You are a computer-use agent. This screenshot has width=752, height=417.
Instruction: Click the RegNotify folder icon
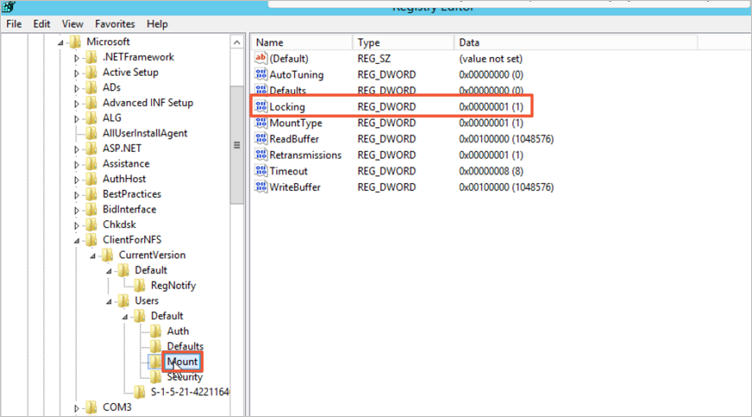(140, 286)
